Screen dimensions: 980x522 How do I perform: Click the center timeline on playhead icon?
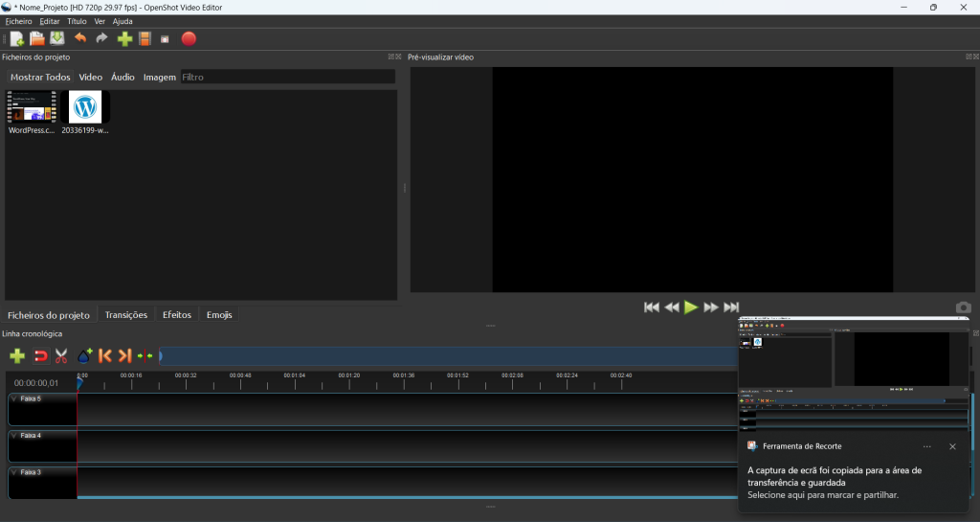pyautogui.click(x=145, y=356)
